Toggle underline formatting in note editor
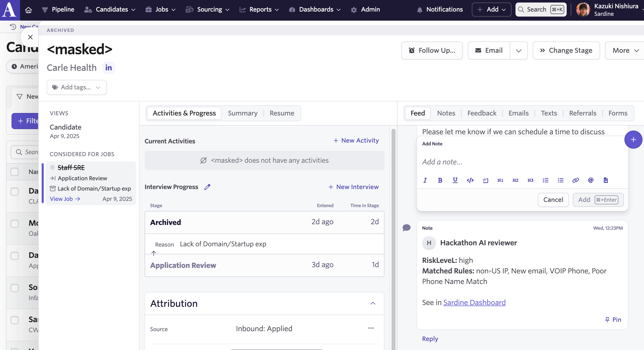Screen dimensions: 644x350 pos(455,180)
